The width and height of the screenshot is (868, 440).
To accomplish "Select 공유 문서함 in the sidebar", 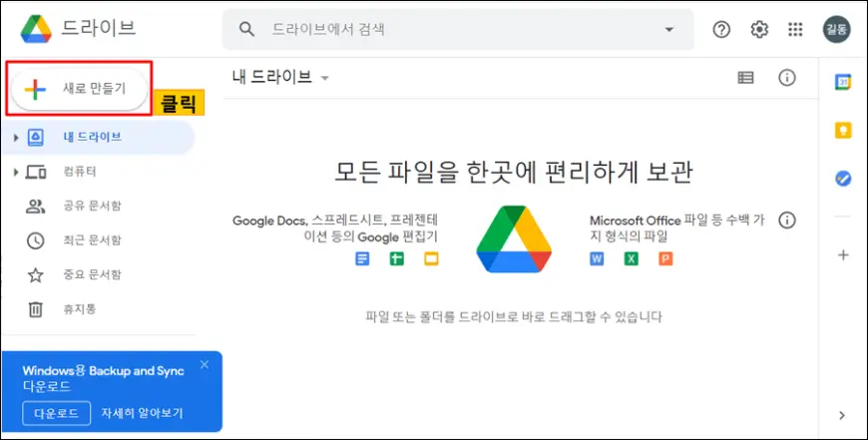I will point(92,207).
